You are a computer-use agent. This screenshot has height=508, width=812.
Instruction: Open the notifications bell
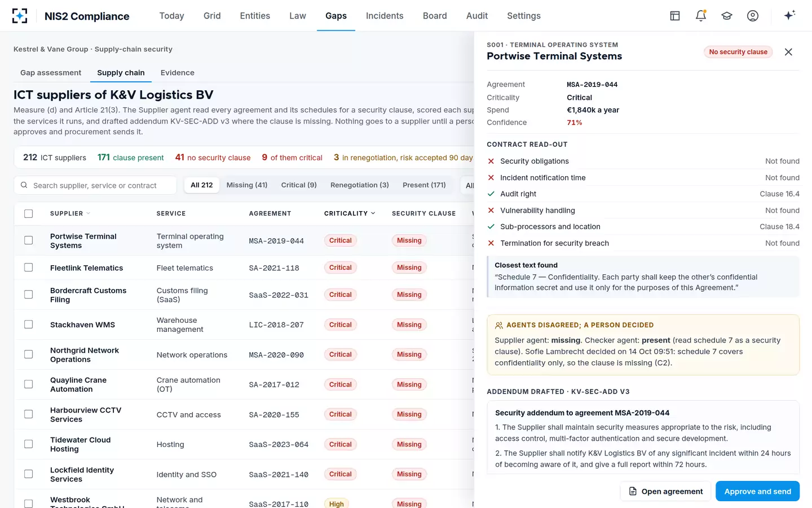pos(701,16)
